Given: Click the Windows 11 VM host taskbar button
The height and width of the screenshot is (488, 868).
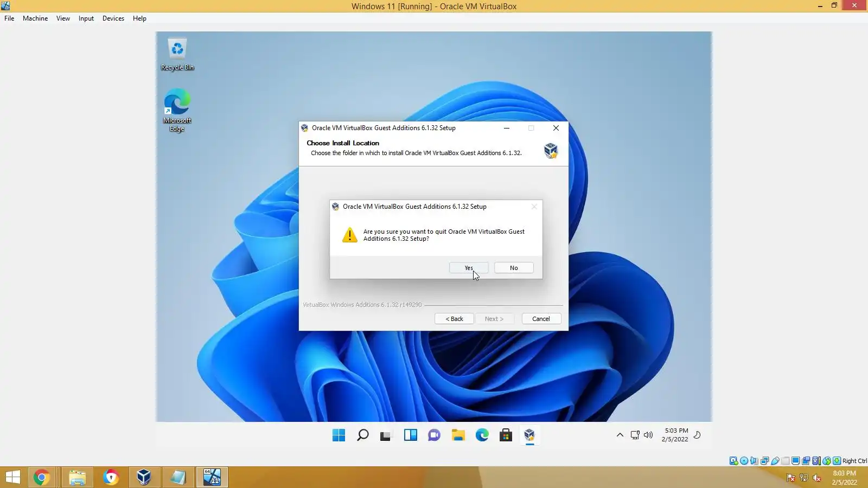Looking at the screenshot, I should click(x=212, y=477).
